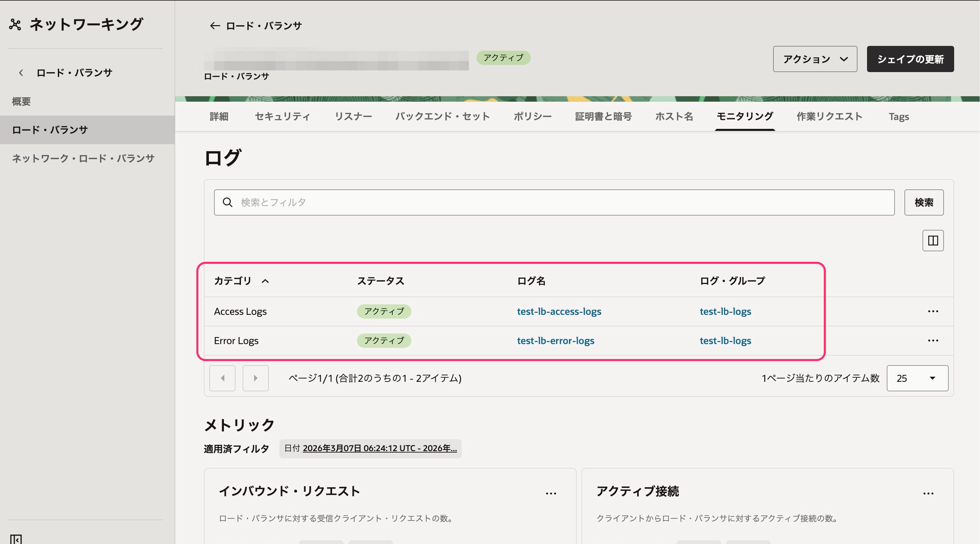Open the Access Logs row actions ellipsis
The height and width of the screenshot is (544, 980).
[933, 311]
